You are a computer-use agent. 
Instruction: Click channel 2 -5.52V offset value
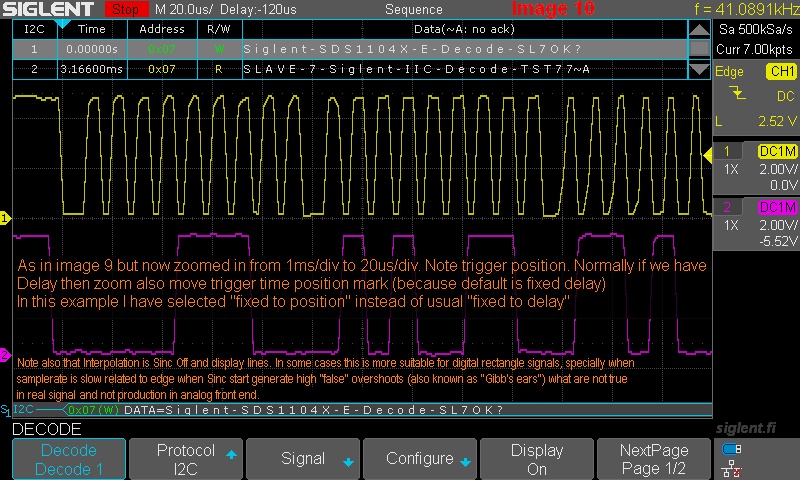[x=778, y=241]
